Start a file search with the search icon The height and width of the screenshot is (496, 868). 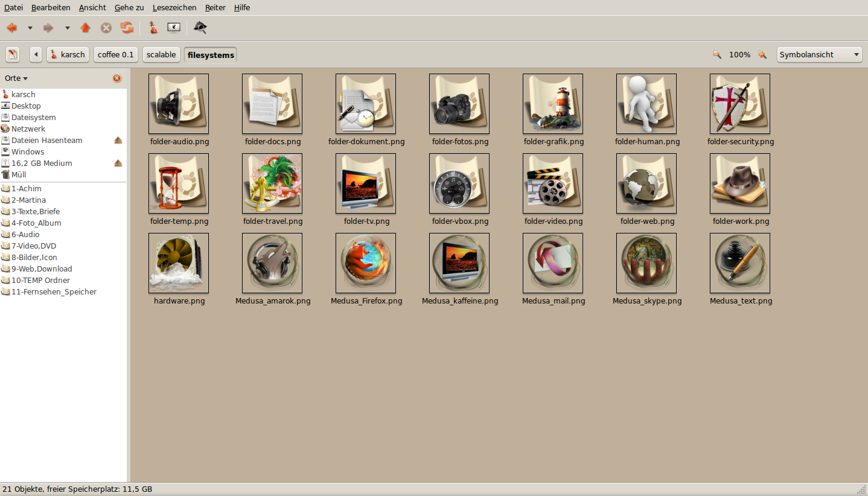[x=200, y=28]
